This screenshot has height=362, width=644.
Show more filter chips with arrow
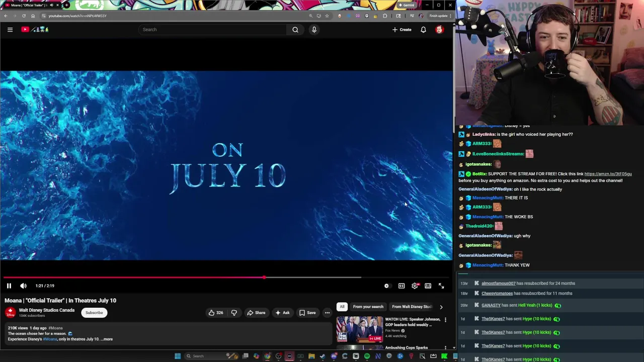(441, 307)
